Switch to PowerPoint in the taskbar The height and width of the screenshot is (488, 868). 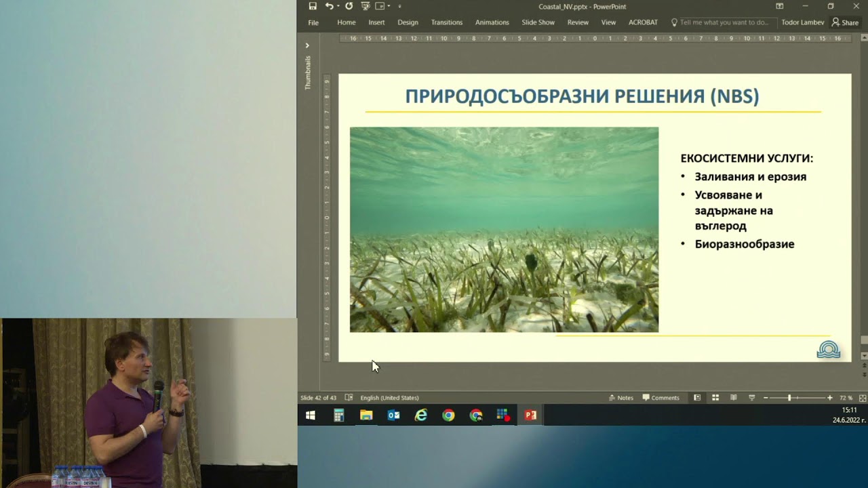(530, 415)
